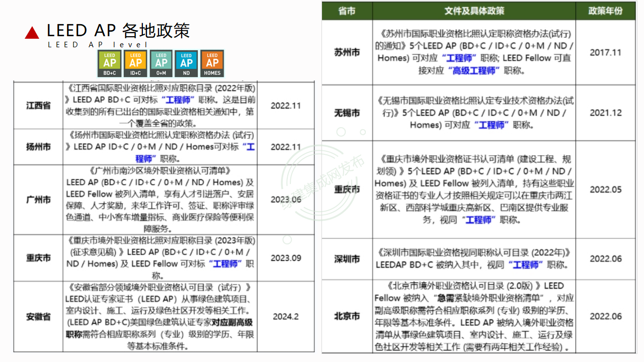
Task: Select the 重庆市 cell in the right table
Action: tap(347, 190)
